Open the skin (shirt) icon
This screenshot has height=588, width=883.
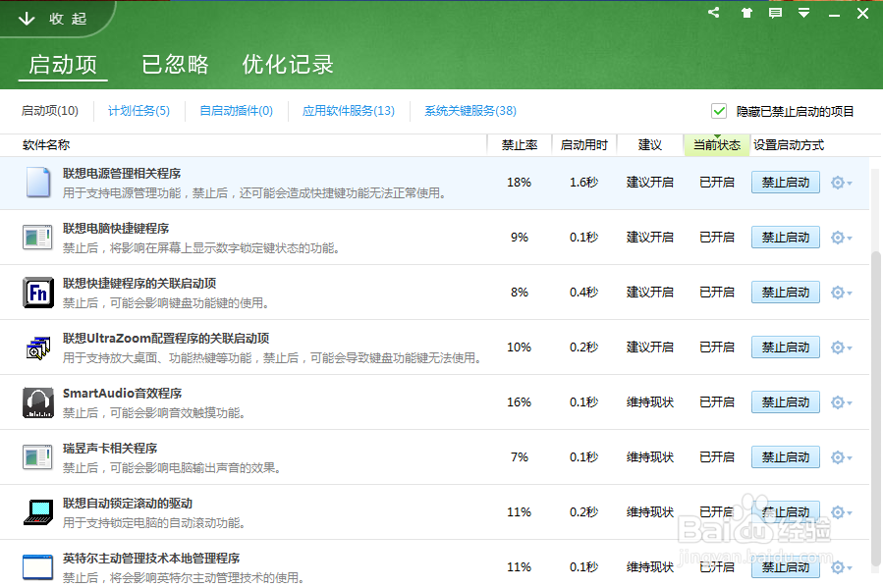pos(745,14)
